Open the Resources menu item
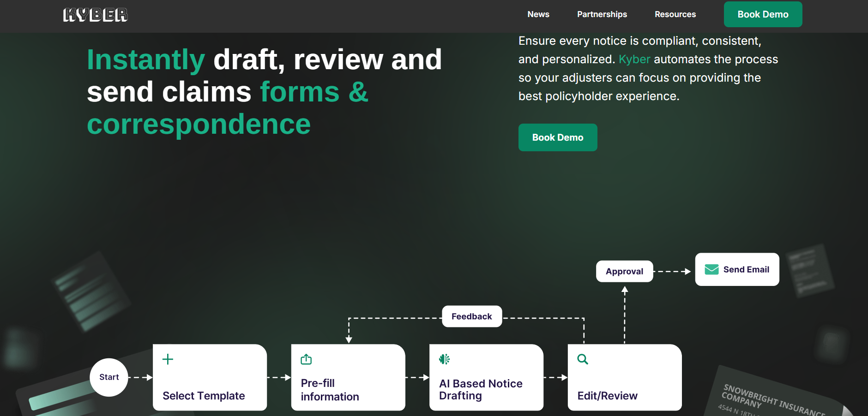This screenshot has width=868, height=416. 675,14
